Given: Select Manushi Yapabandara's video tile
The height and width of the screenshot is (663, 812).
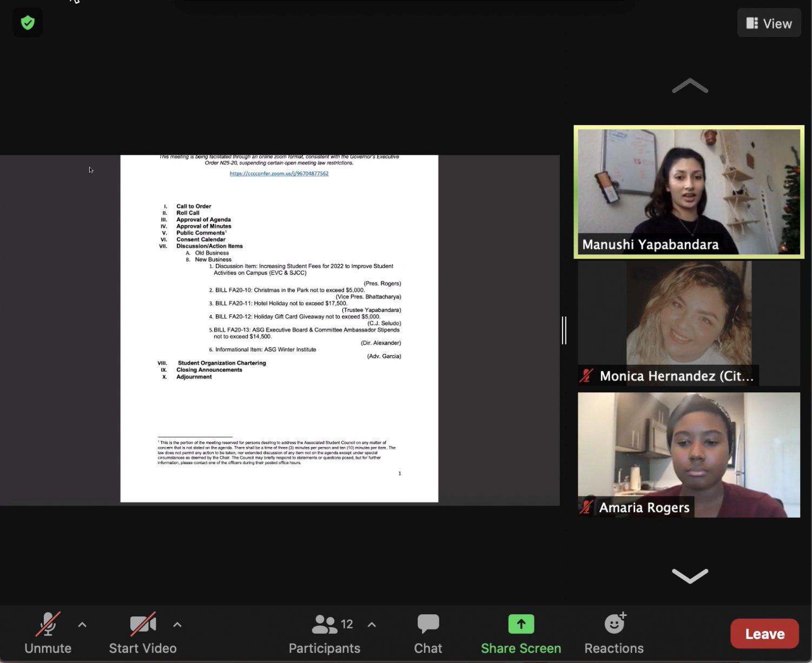Looking at the screenshot, I should [689, 192].
